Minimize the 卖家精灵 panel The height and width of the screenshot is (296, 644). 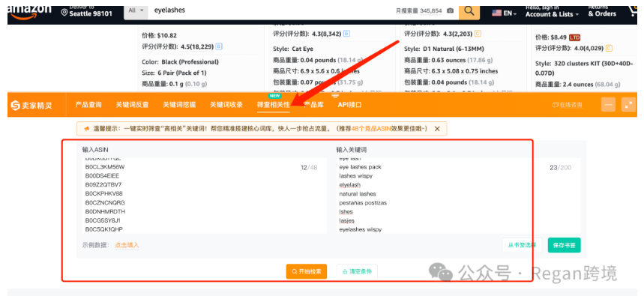(608, 105)
